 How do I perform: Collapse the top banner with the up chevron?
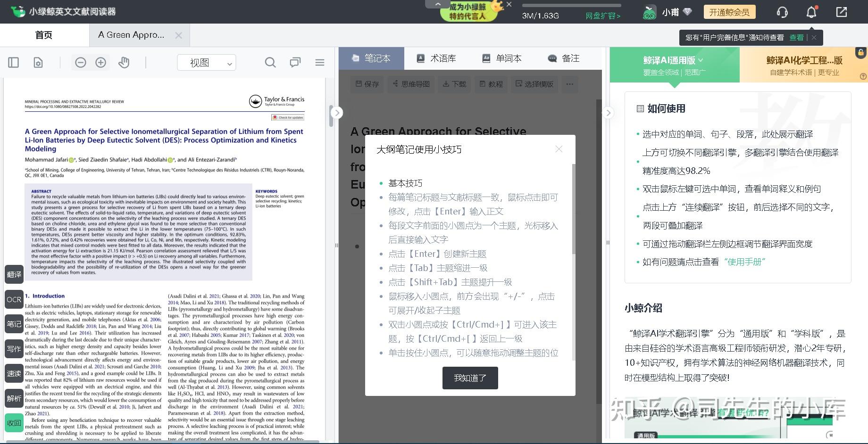(438, 4)
